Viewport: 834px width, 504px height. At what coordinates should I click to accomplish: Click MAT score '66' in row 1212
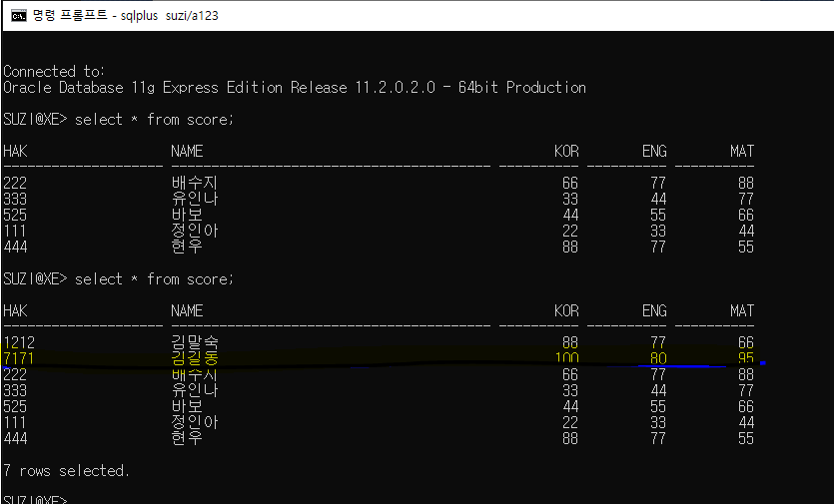tap(746, 343)
